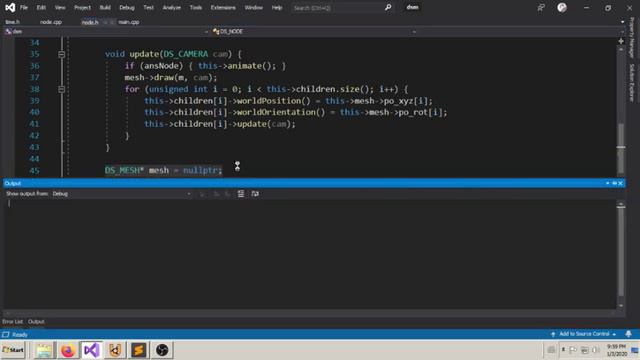Open the Debug menu
The height and width of the screenshot is (360, 640).
127,7
